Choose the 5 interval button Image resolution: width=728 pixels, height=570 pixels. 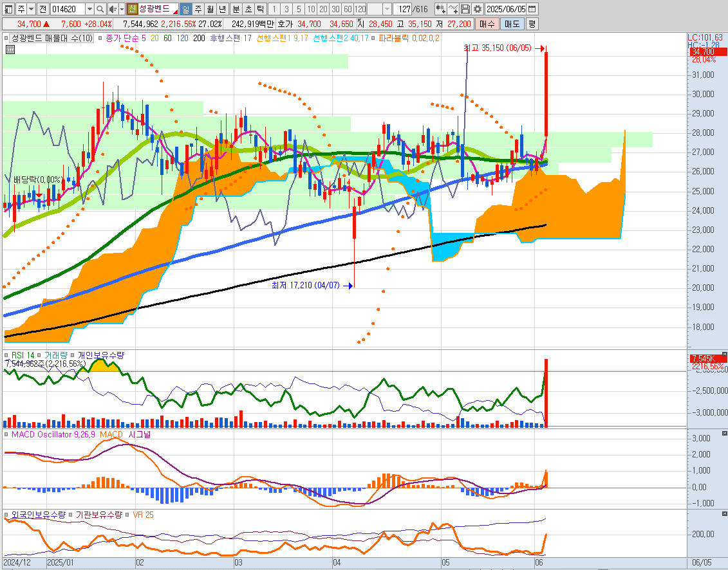tap(299, 9)
